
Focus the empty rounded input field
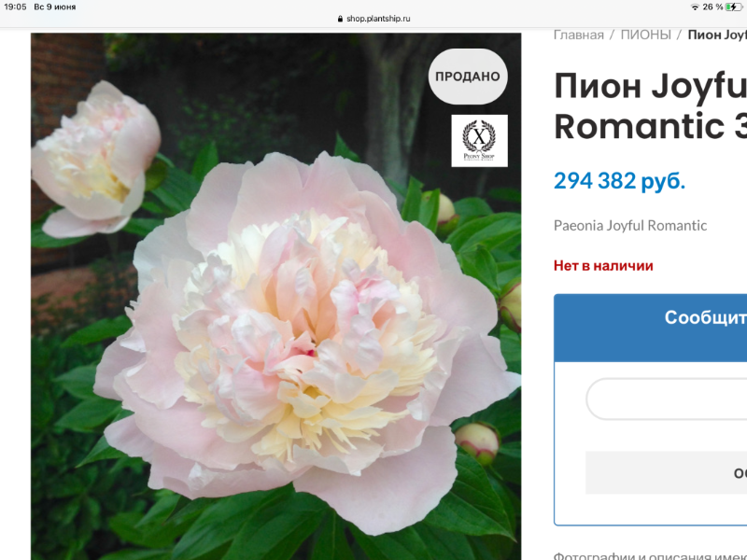pyautogui.click(x=667, y=399)
